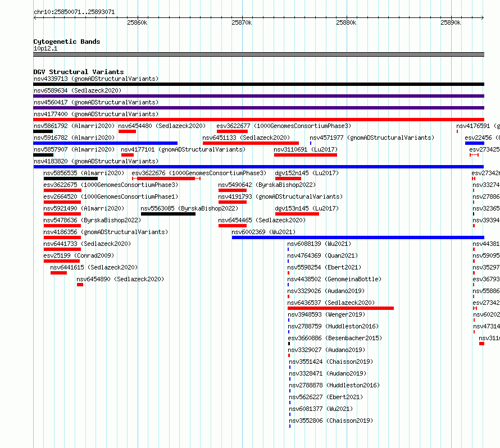Select nsv4177101 gnomADStructuralVariants label
Image resolution: width=500 pixels, height=448 pixels.
[183, 149]
